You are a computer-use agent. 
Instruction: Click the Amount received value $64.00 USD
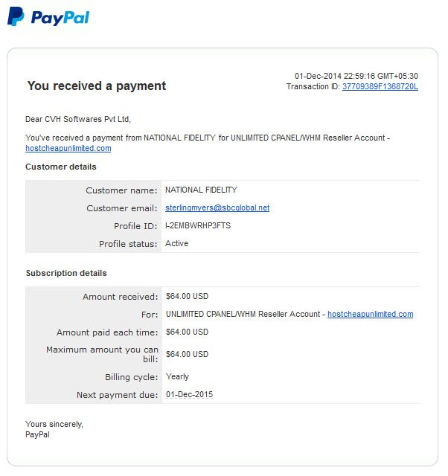[x=187, y=296]
